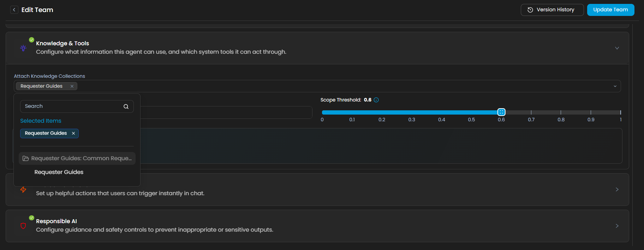644x250 pixels.
Task: Remove Requester Guides chip under Selected Items
Action: (x=73, y=133)
